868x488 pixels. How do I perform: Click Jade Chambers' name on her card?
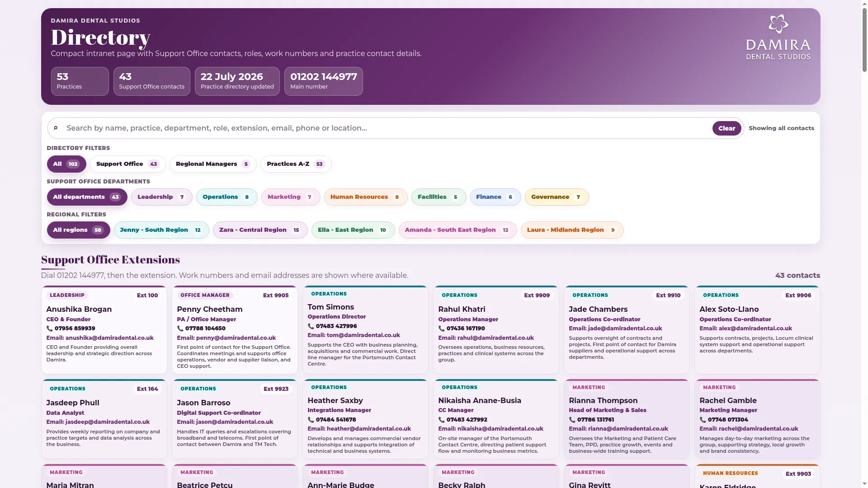[x=598, y=310]
